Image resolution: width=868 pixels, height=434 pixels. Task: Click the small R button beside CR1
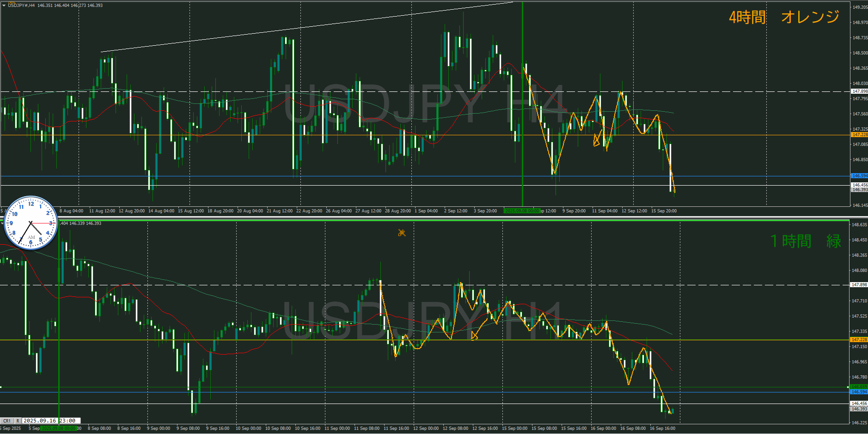tap(18, 421)
